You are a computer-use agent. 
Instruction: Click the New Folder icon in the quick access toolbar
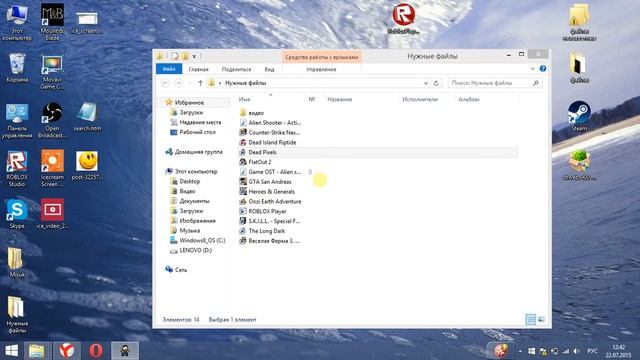tap(185, 56)
